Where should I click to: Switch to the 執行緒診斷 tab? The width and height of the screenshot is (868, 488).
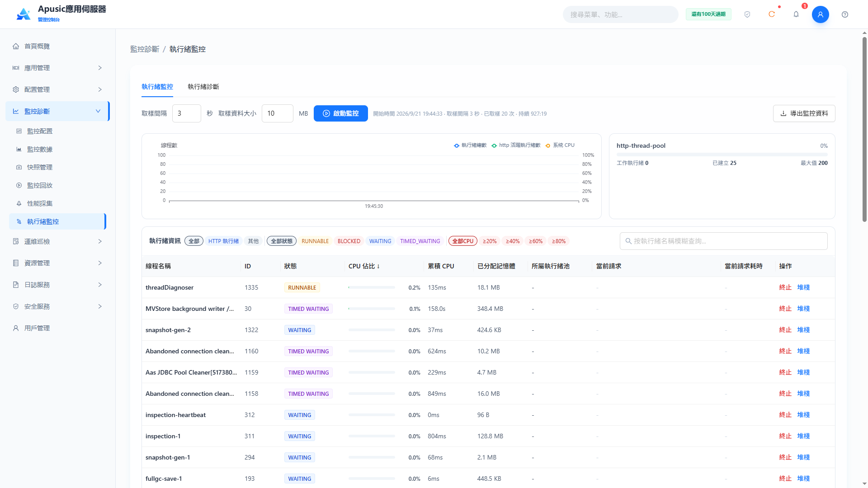pyautogui.click(x=203, y=87)
